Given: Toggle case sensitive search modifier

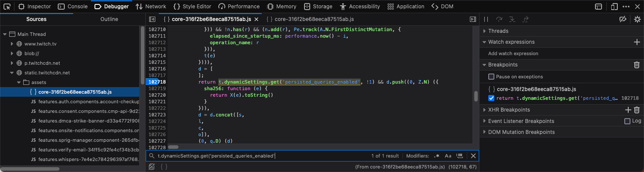Looking at the screenshot, I should coord(448,156).
